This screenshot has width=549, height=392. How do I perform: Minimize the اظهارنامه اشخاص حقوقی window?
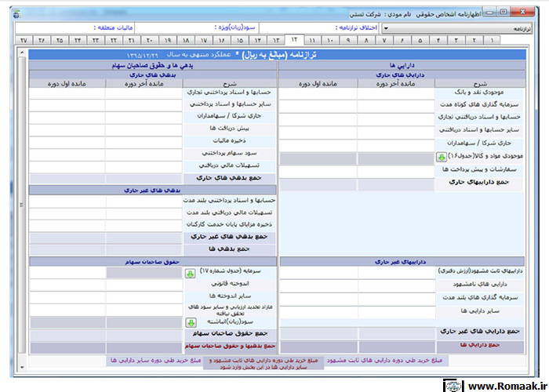490,13
